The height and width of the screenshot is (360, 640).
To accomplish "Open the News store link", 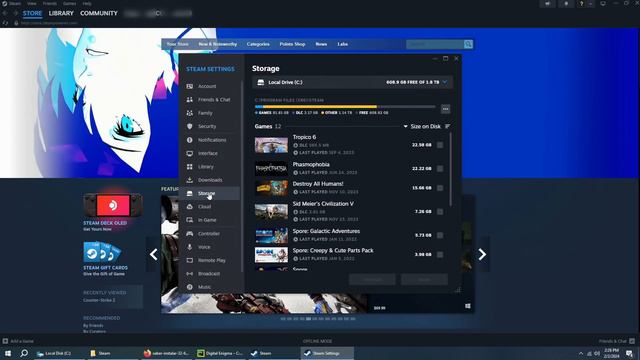I will pyautogui.click(x=321, y=44).
